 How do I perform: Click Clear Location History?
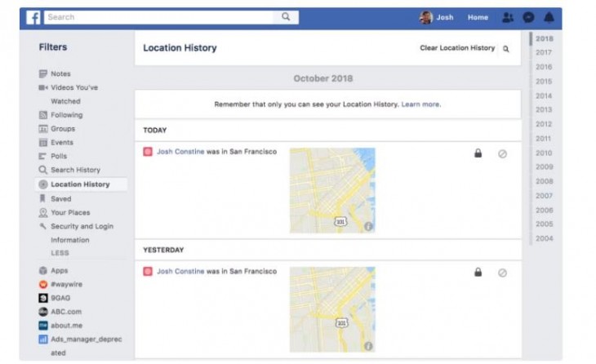[457, 48]
